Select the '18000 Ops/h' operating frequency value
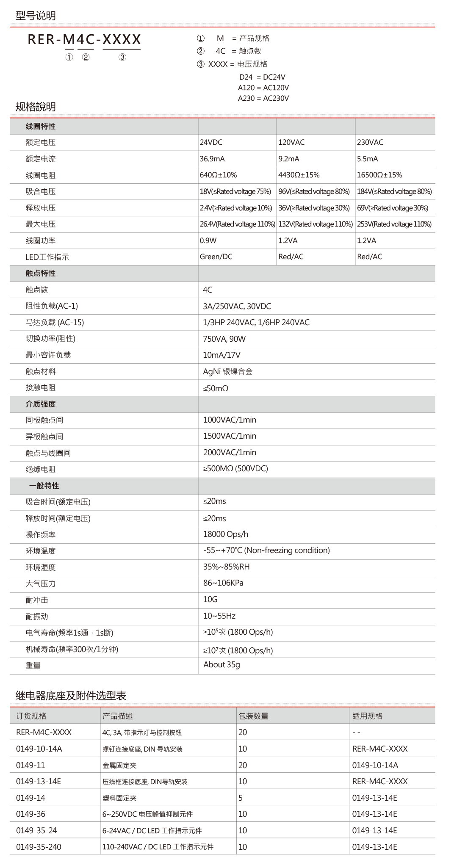Screen dimensions: 465x868 point(226,534)
